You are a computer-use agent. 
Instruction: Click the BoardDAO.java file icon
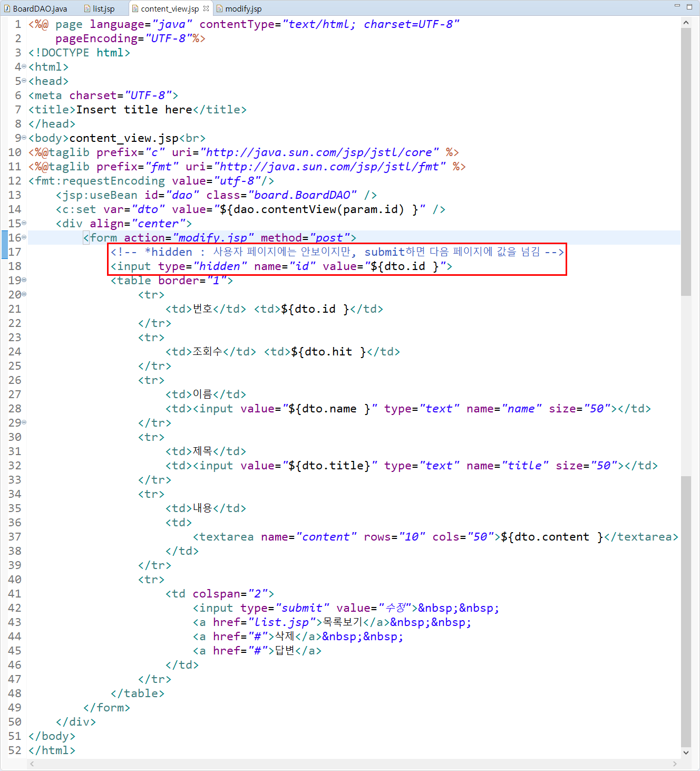(x=7, y=8)
